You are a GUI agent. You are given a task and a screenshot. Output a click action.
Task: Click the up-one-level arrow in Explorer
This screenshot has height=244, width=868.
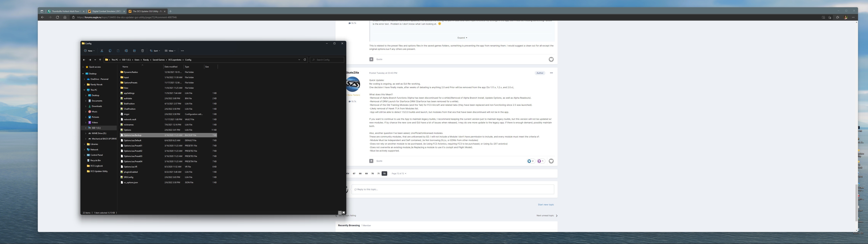pos(100,60)
